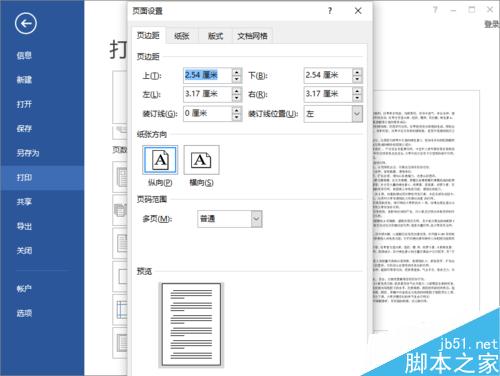Click the 左(L) left margin field

(207, 94)
